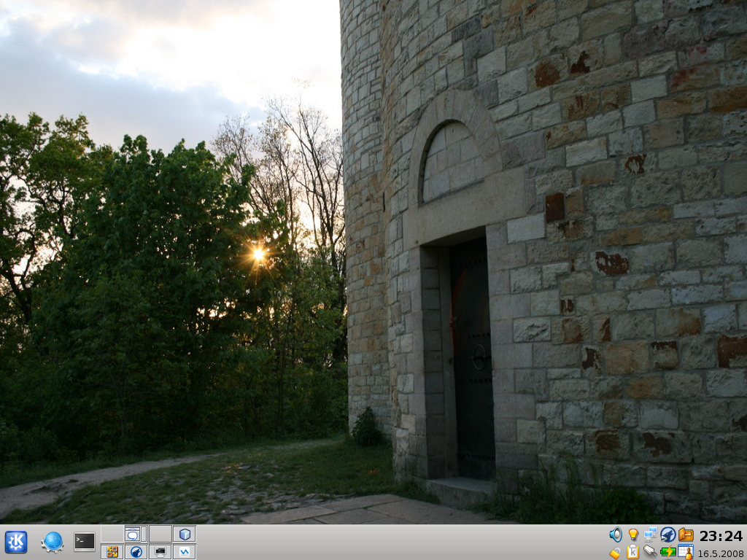Switch to pager desktop with blue graph icon

pos(185,551)
